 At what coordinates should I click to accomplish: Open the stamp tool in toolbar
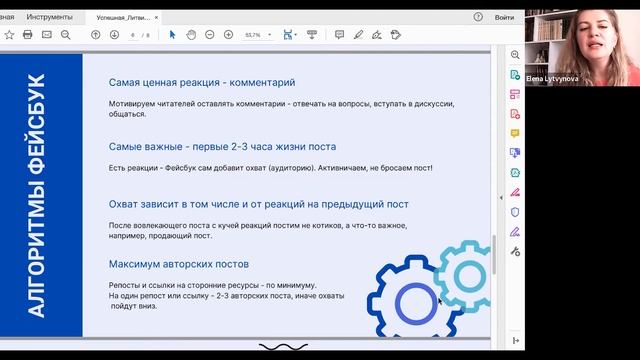pyautogui.click(x=396, y=35)
